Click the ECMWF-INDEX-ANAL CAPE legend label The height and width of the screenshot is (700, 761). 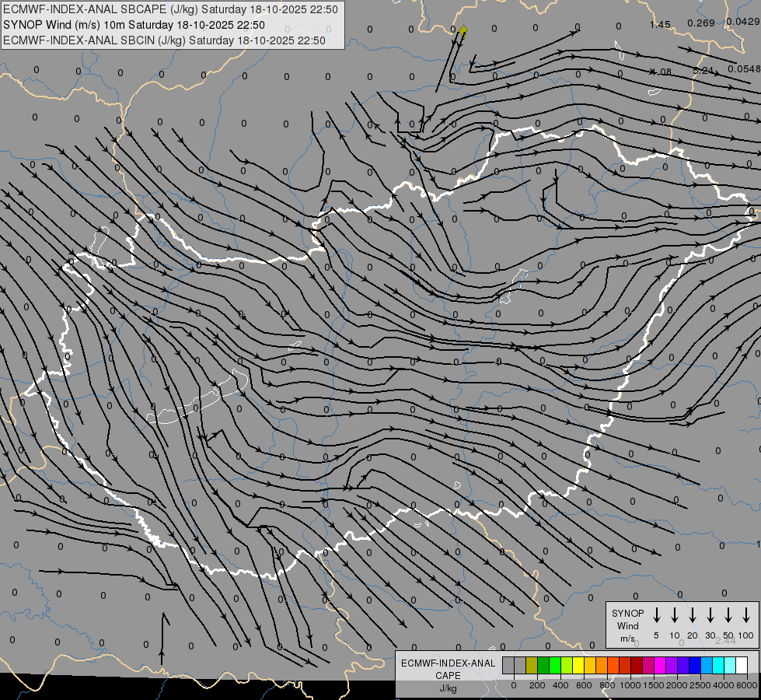tap(448, 669)
